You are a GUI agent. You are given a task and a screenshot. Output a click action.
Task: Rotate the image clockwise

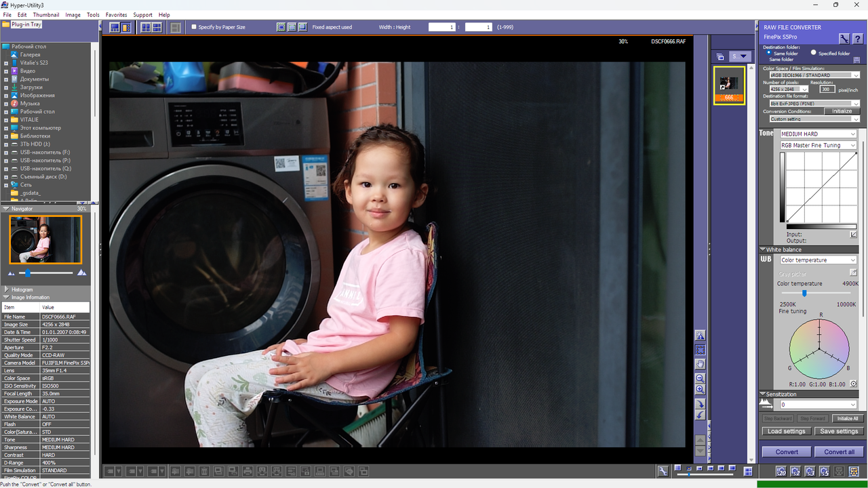701,403
